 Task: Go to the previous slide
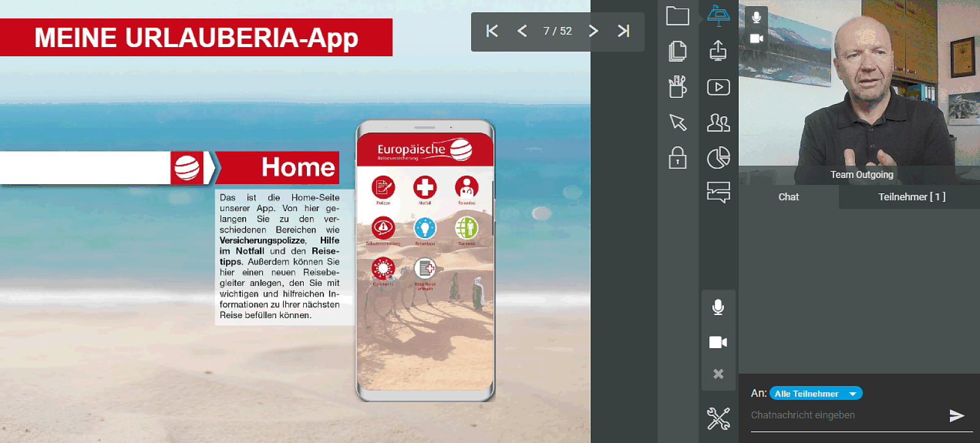click(522, 31)
